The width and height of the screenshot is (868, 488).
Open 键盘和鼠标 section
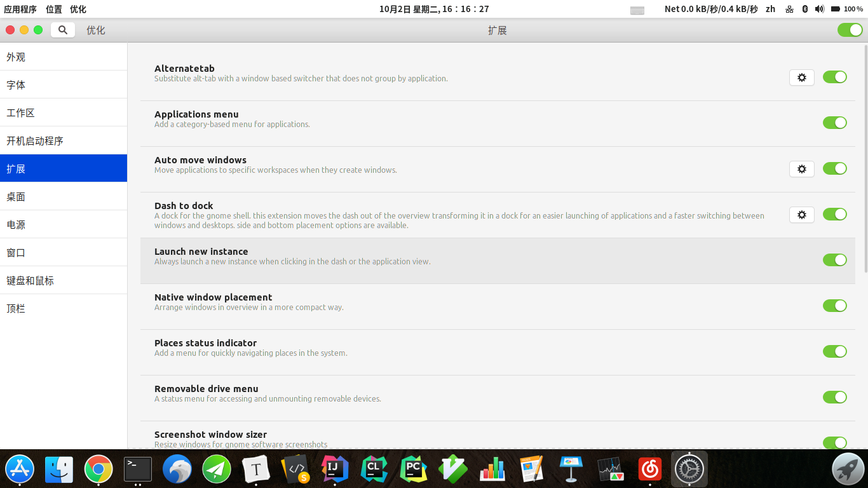point(64,280)
